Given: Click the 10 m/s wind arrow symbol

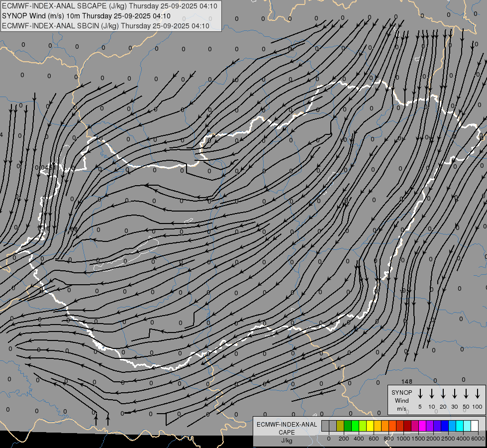Looking at the screenshot, I should click(431, 394).
